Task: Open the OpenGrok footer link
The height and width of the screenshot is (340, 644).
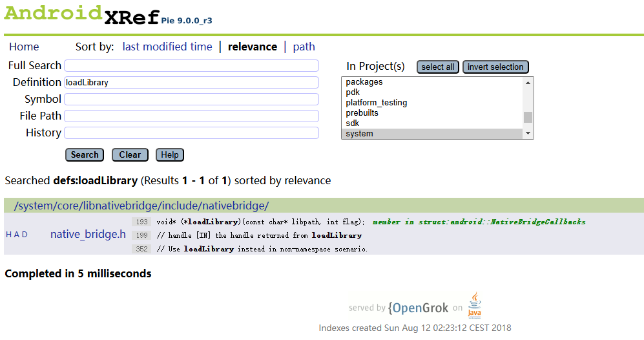Action: pyautogui.click(x=418, y=308)
